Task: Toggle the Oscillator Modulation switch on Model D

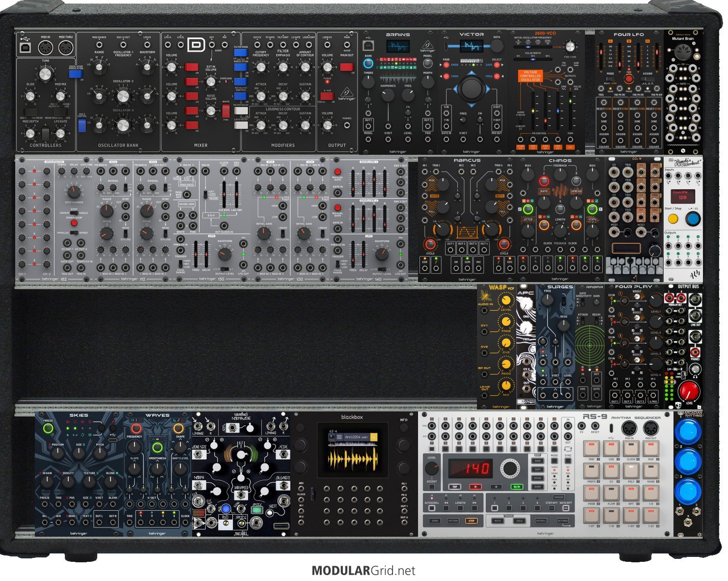Action: pyautogui.click(x=75, y=74)
